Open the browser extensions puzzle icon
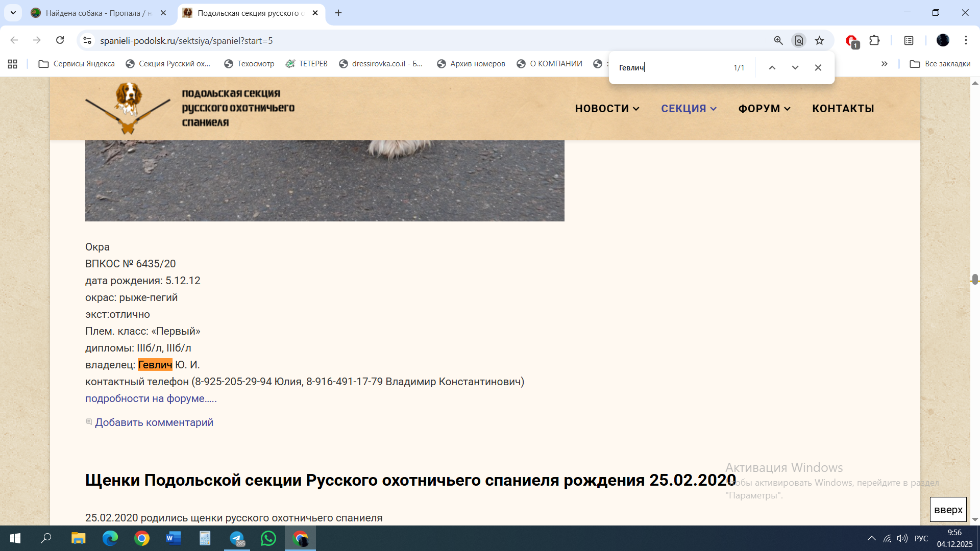The height and width of the screenshot is (551, 980). coord(874,40)
